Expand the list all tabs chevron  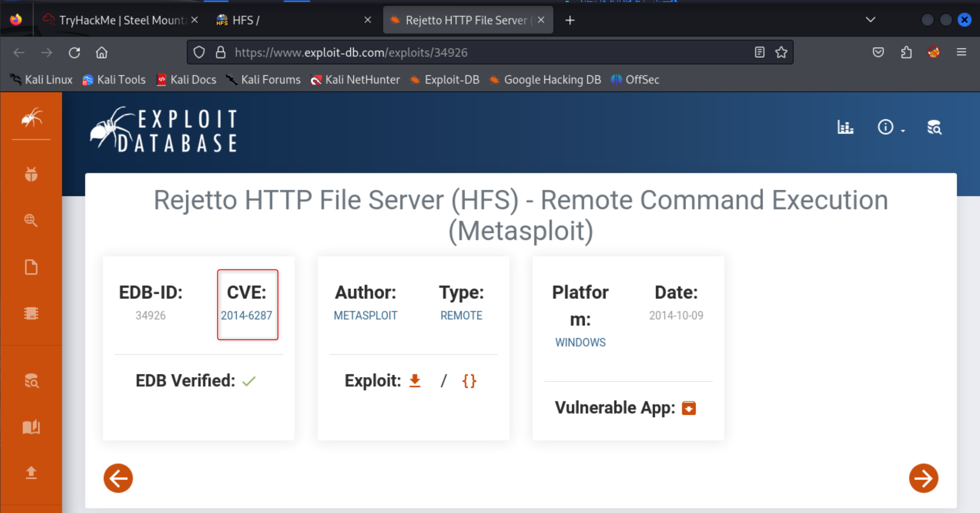870,20
